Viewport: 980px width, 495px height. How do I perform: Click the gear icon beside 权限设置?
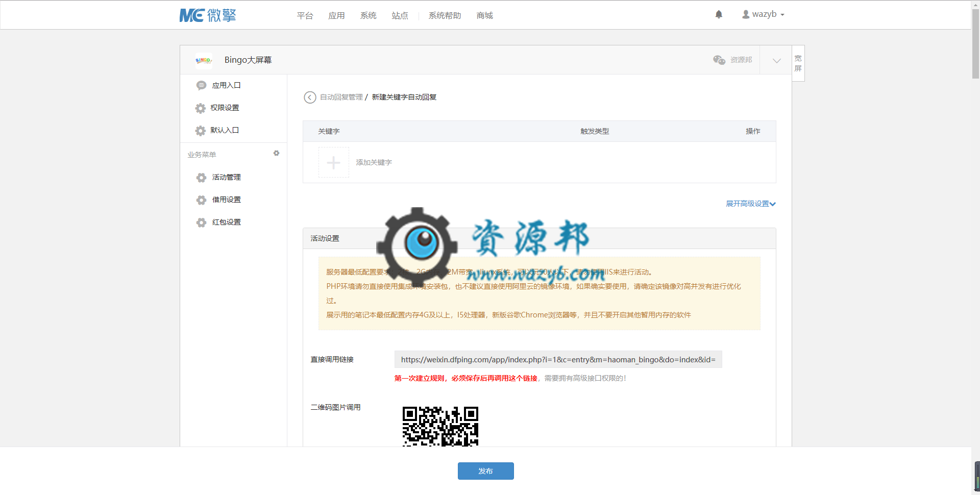(201, 108)
